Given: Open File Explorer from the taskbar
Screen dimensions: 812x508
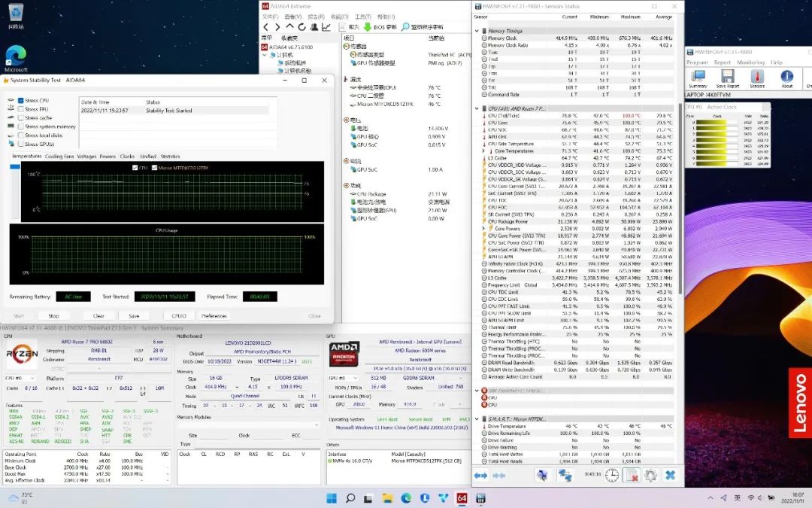Looking at the screenshot, I should 387,498.
